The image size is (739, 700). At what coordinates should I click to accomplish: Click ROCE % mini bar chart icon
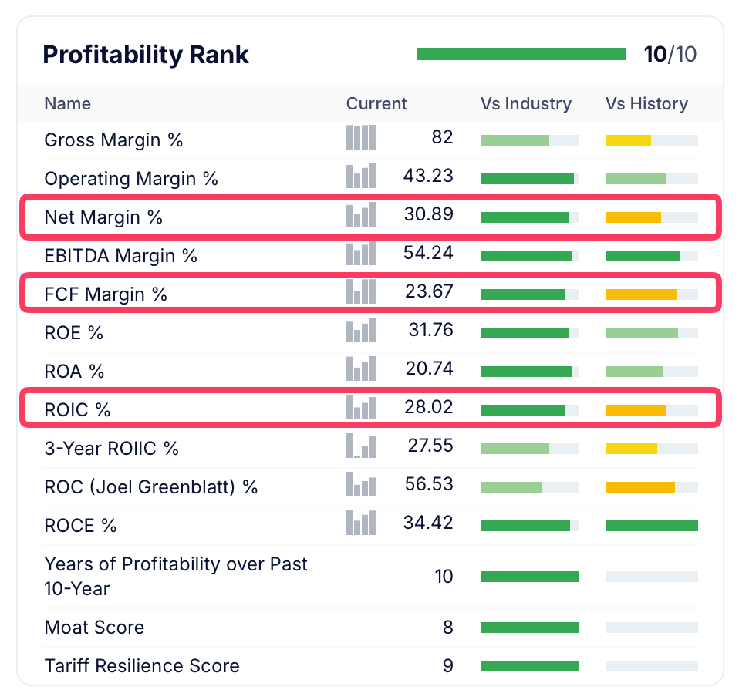pyautogui.click(x=361, y=523)
